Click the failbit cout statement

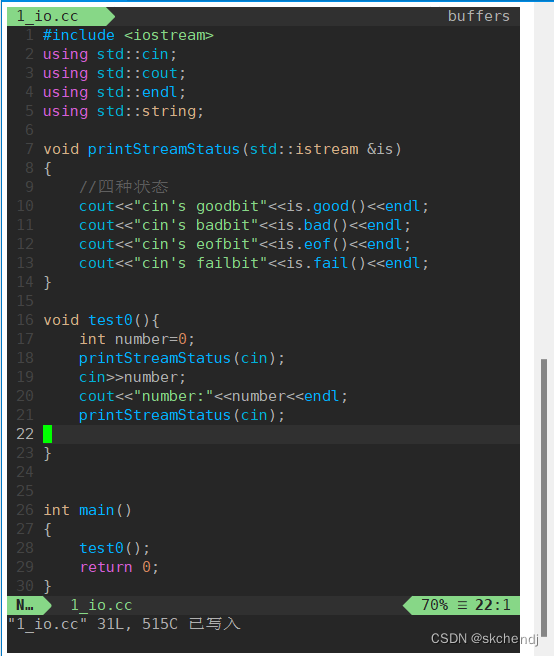(x=254, y=263)
